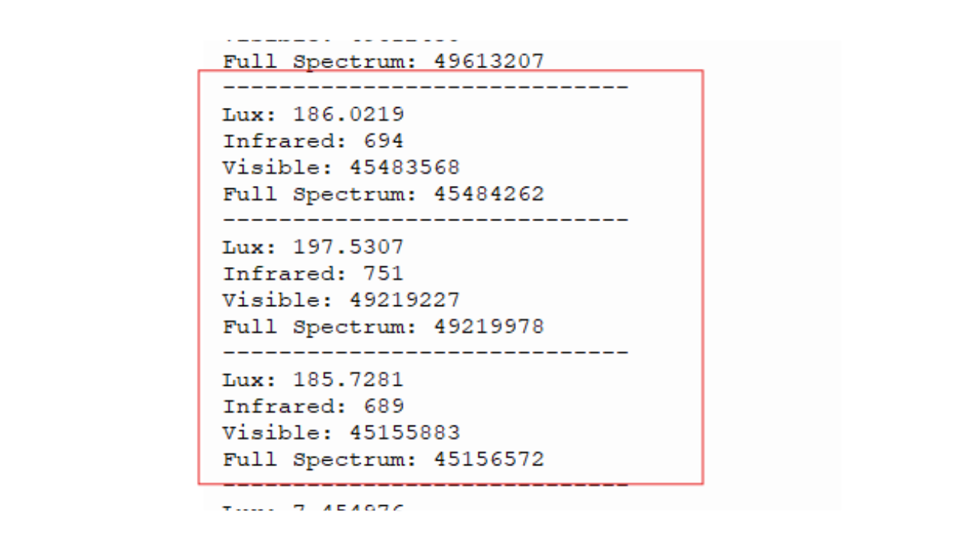Click the Lux: 197.5307 reading

(313, 247)
